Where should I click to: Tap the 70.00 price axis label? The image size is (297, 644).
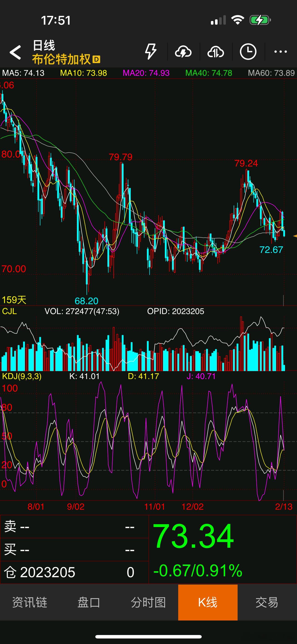pyautogui.click(x=14, y=269)
